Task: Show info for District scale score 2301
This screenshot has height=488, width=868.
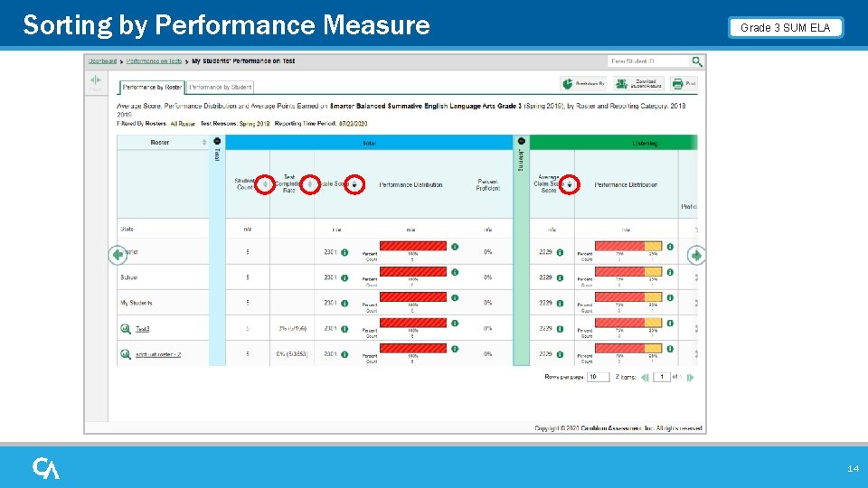Action: tap(344, 252)
